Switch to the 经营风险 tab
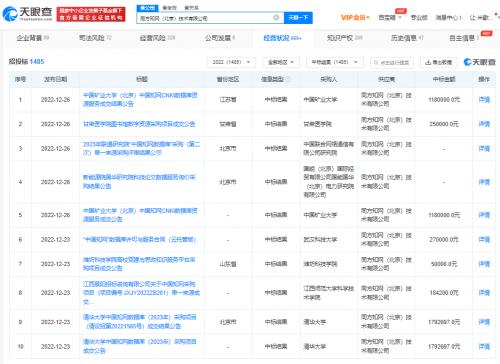Image resolution: width=500 pixels, height=364 pixels. (x=157, y=38)
